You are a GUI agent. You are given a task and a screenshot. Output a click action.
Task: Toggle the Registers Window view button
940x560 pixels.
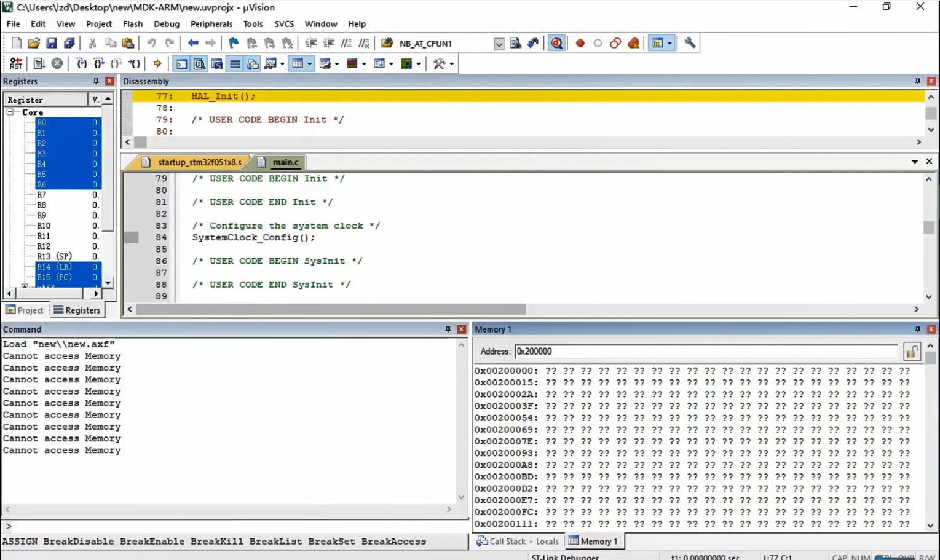click(x=235, y=64)
